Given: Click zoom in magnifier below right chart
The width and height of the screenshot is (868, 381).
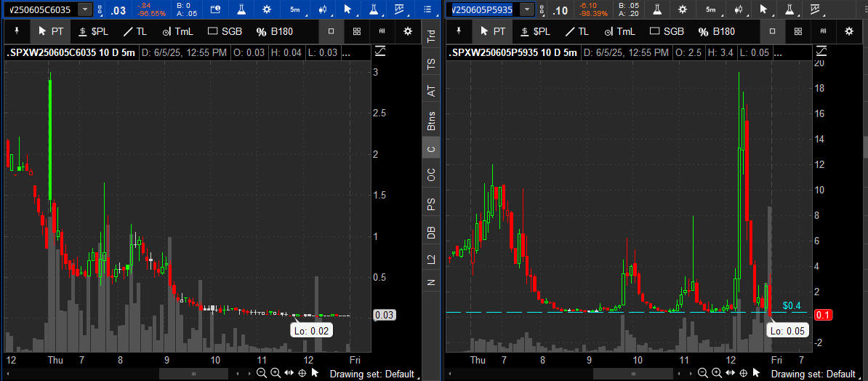Looking at the screenshot, I should coord(716,373).
